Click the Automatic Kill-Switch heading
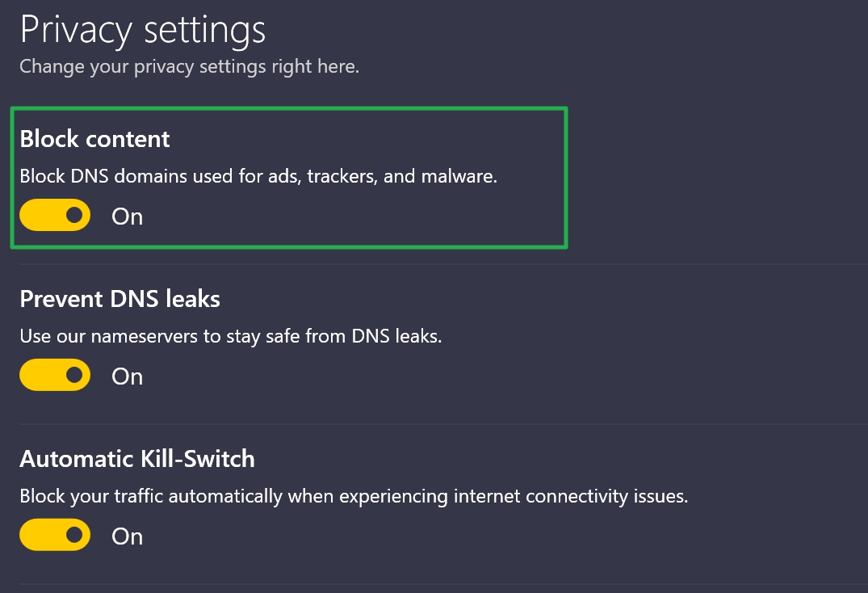This screenshot has height=593, width=868. [x=136, y=459]
